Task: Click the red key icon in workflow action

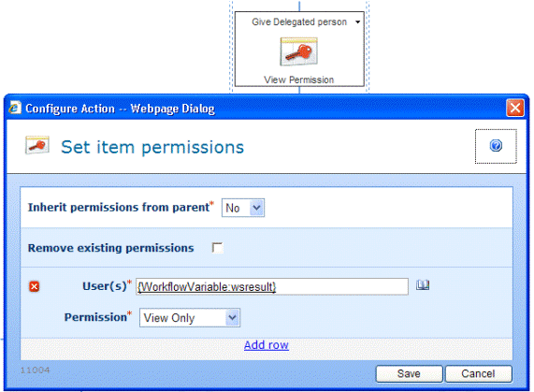Action: coord(298,51)
